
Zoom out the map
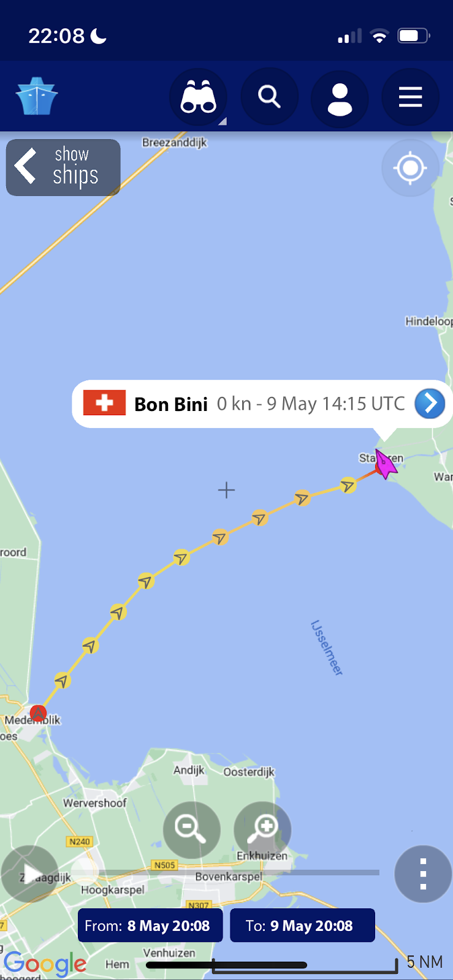pos(191,829)
